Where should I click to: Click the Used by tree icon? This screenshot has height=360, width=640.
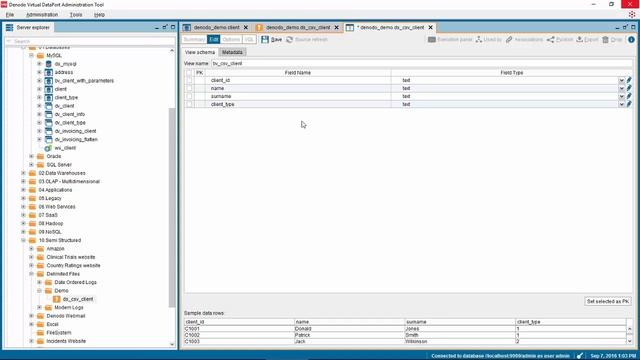click(x=479, y=40)
